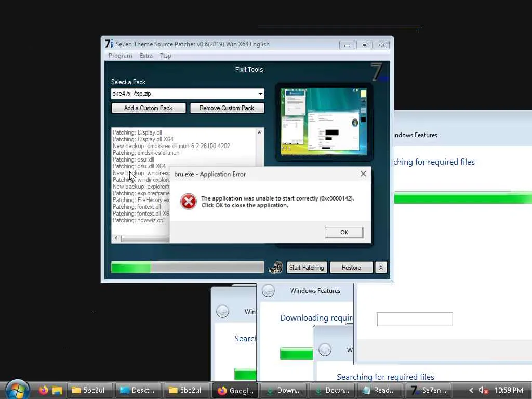Click the theme preview thumbnail
This screenshot has width=532, height=399.
(x=324, y=122)
